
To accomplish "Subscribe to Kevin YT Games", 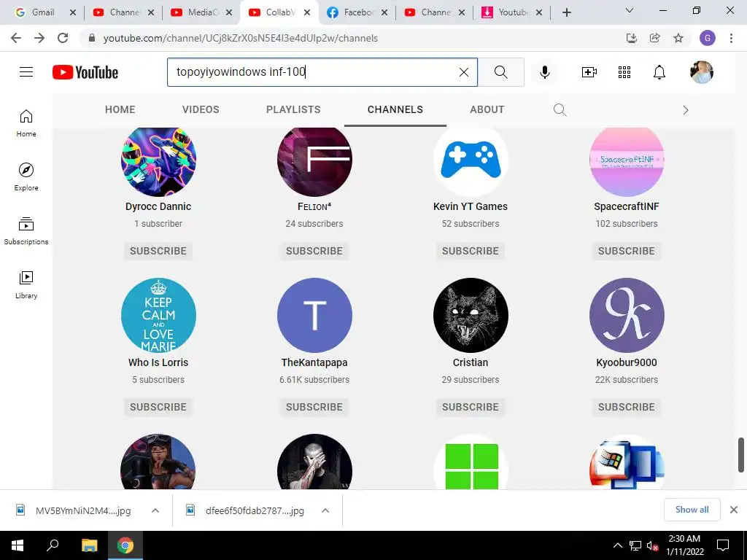I will [471, 251].
